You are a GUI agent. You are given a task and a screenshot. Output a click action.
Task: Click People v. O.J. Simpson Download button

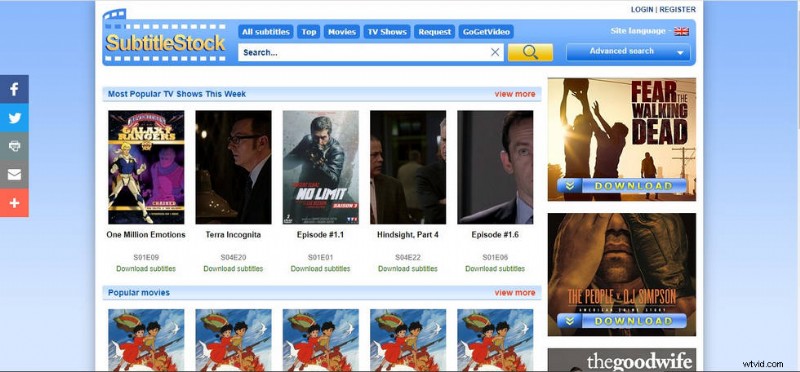tap(622, 321)
